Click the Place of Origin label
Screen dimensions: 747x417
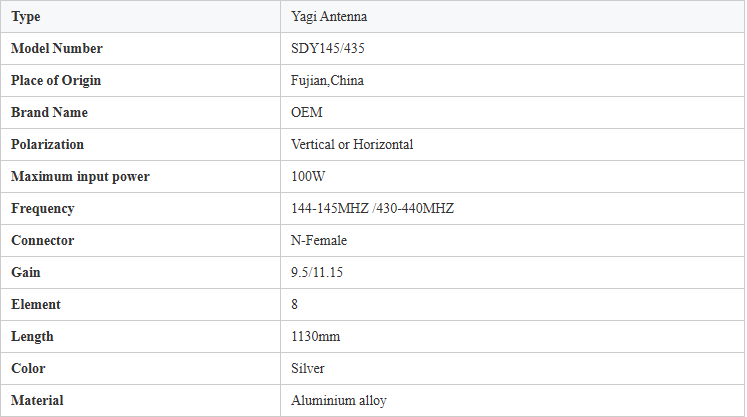click(56, 81)
